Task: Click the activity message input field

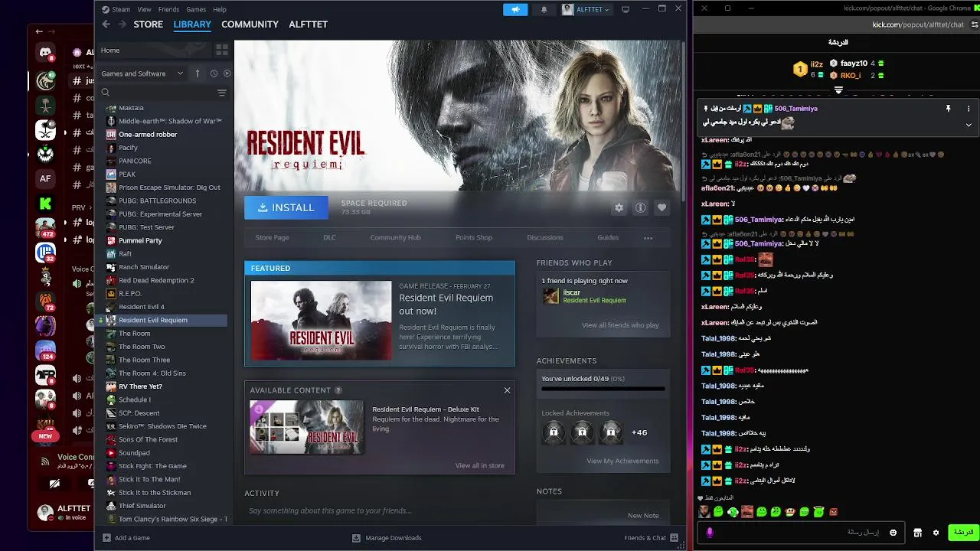Action: pos(379,510)
